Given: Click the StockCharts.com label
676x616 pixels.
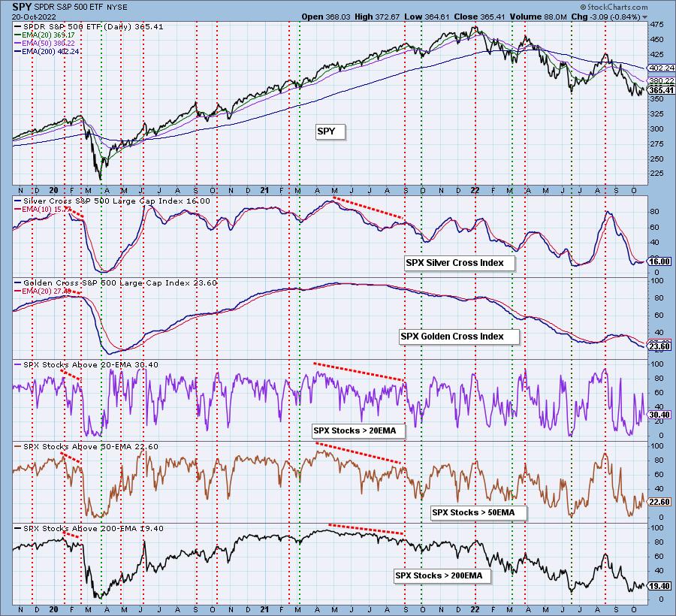Looking at the screenshot, I should [614, 7].
